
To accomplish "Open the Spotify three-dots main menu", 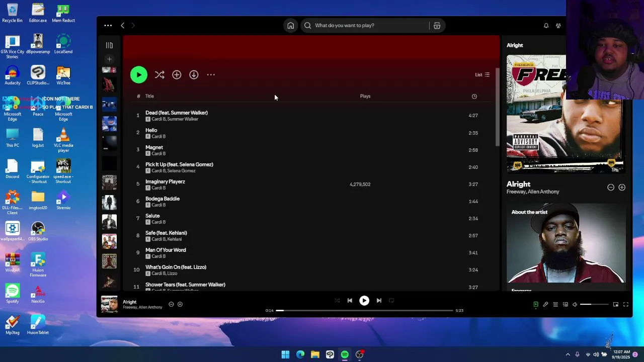I will [x=108, y=25].
